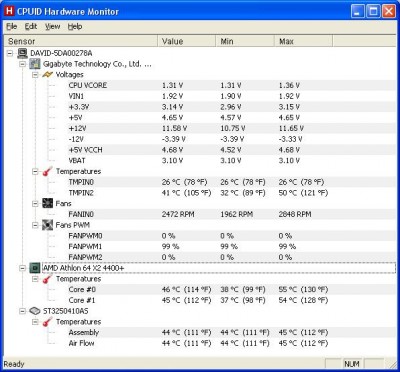400x372 pixels.
Task: Collapse the DAVID-SDA00278A root node
Action: click(x=10, y=53)
